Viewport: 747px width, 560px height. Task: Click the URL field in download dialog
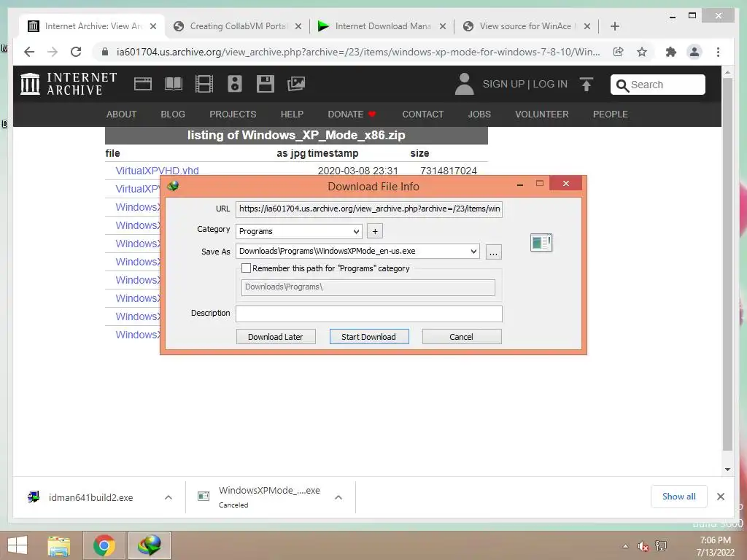click(x=369, y=209)
